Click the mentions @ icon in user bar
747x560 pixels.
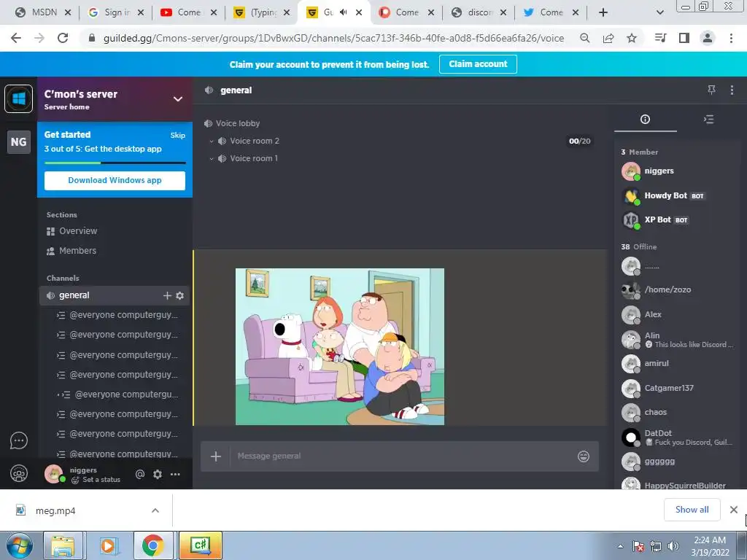coord(139,474)
